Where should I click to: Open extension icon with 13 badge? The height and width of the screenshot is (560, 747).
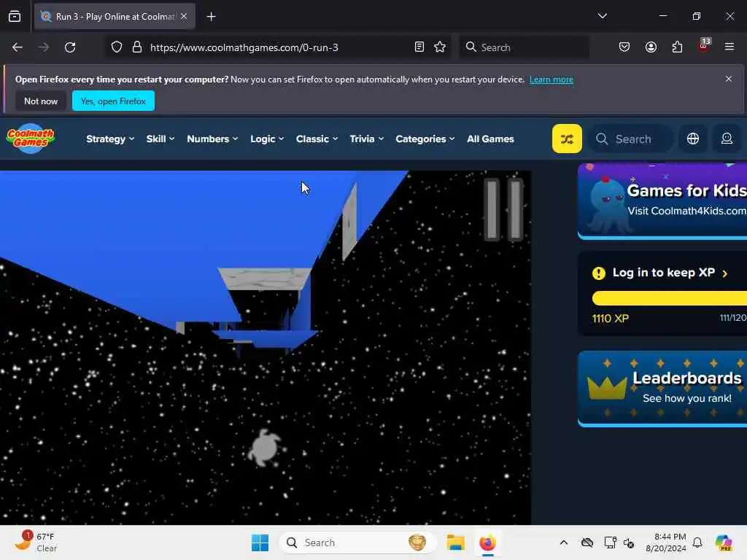(704, 46)
